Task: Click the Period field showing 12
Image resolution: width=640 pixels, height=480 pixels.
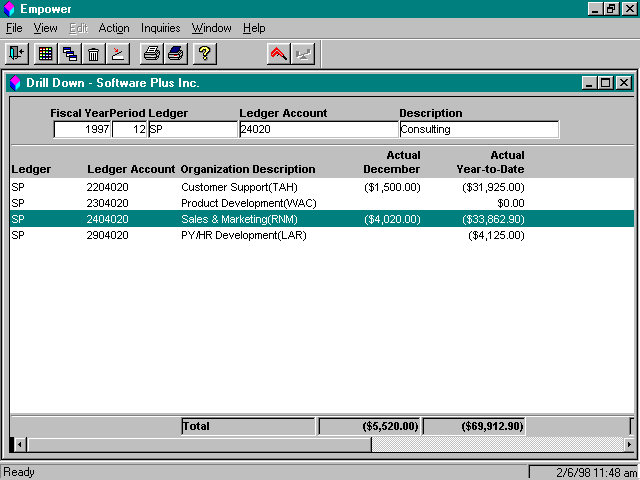Action: pyautogui.click(x=129, y=129)
